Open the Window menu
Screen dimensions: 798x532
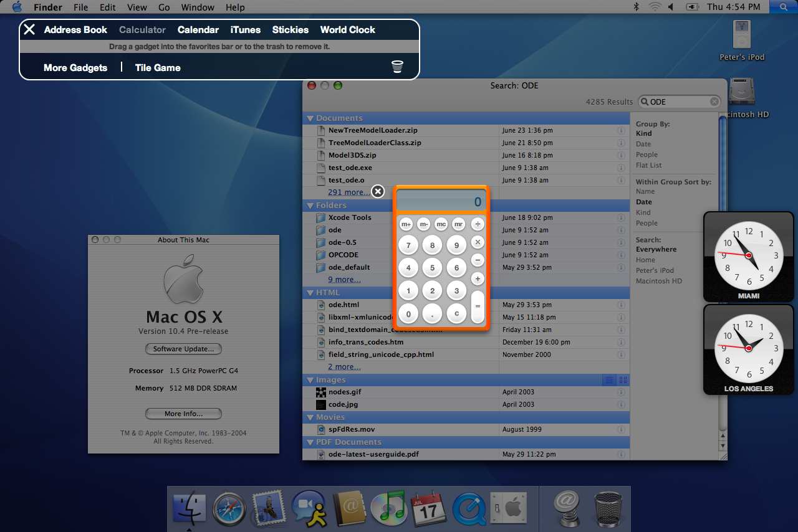(197, 7)
